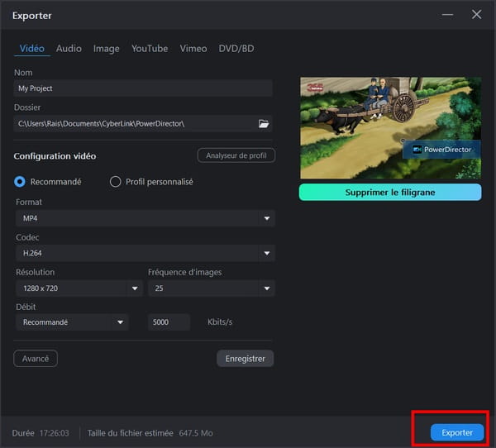Minimize the Exporter dialog
496x448 pixels.
pos(447,15)
